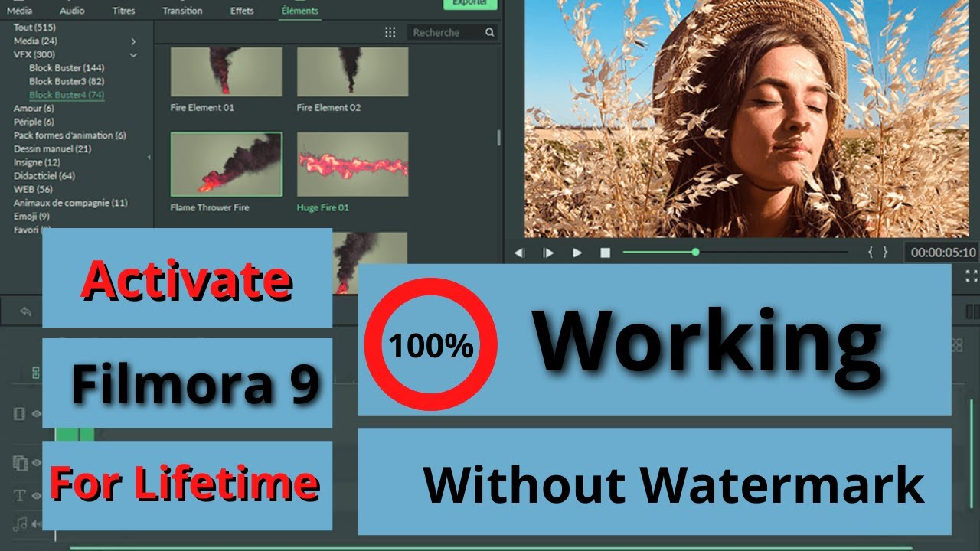This screenshot has width=980, height=551.
Task: Select the Périple (6) category
Action: point(34,122)
